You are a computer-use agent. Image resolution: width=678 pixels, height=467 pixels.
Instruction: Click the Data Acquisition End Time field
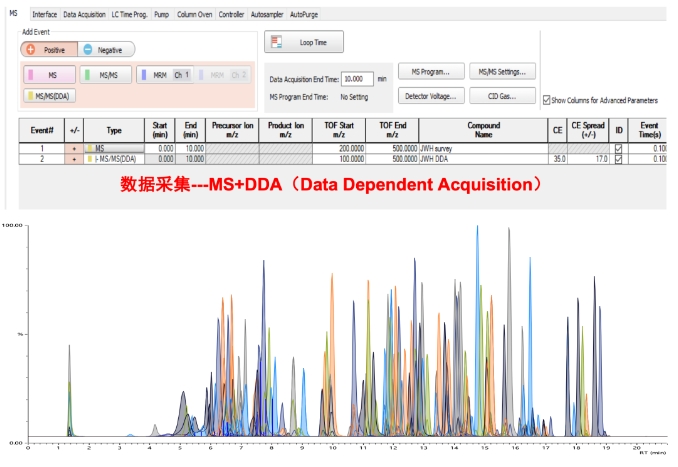[356, 78]
